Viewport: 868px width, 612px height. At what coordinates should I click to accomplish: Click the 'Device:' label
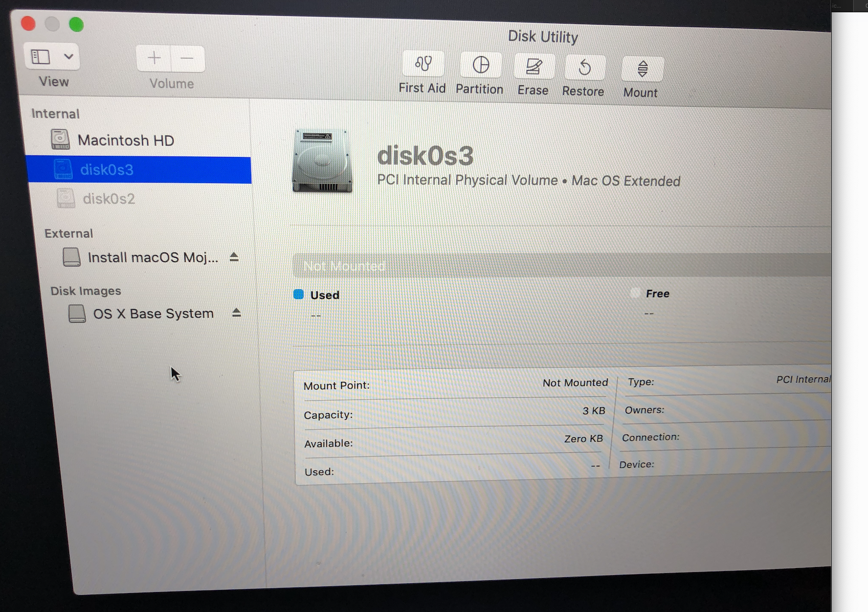(636, 464)
